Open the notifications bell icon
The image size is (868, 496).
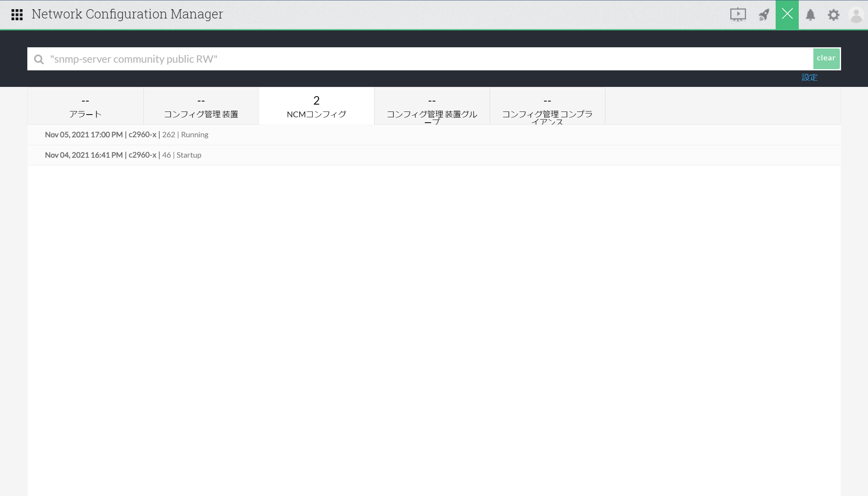pos(810,15)
